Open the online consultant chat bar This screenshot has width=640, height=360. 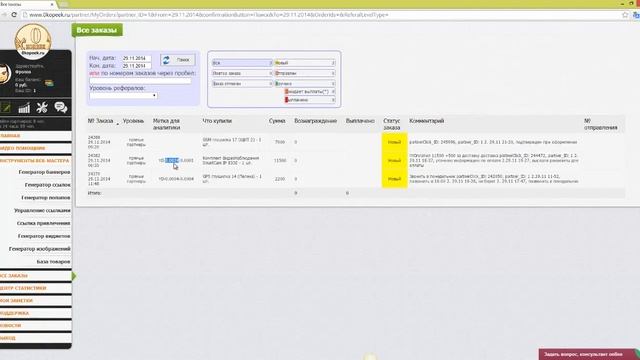coord(588,354)
